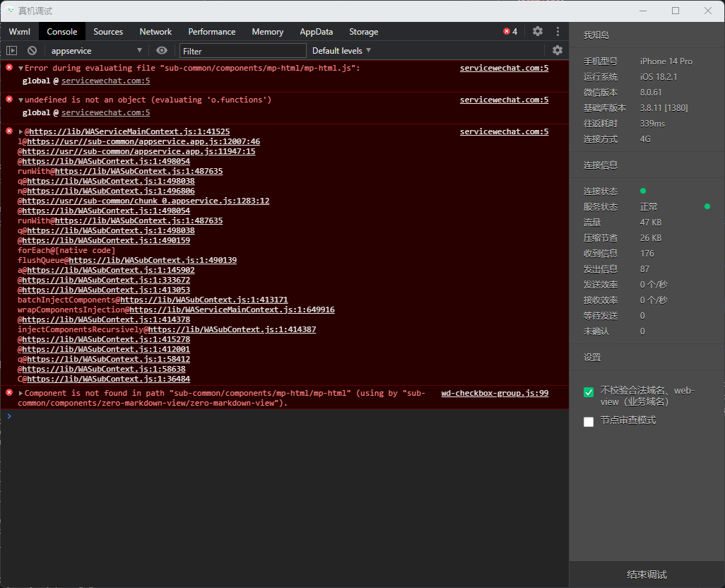Uncheck 不校验合法域名 checkbox
Screen dimensions: 725x588
pos(589,392)
